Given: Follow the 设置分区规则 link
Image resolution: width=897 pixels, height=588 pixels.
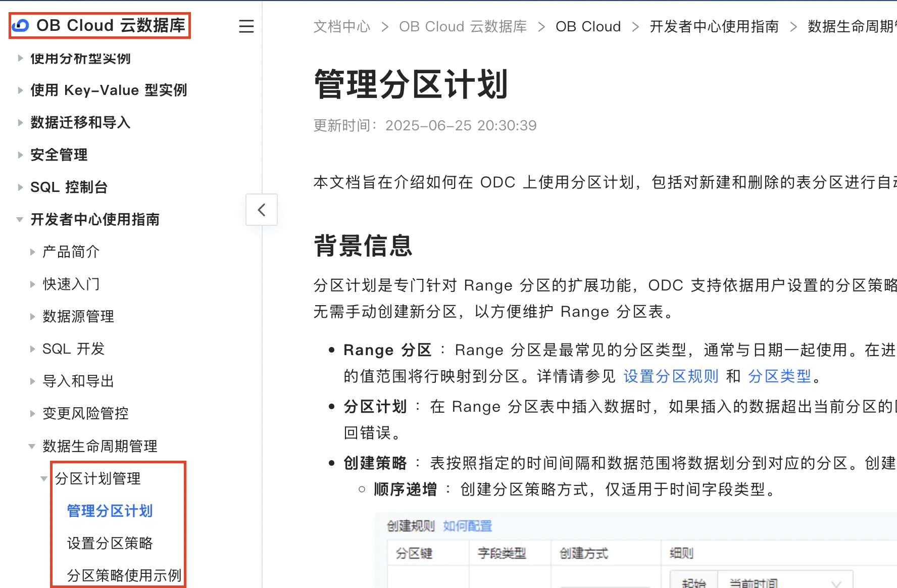Looking at the screenshot, I should coord(671,376).
